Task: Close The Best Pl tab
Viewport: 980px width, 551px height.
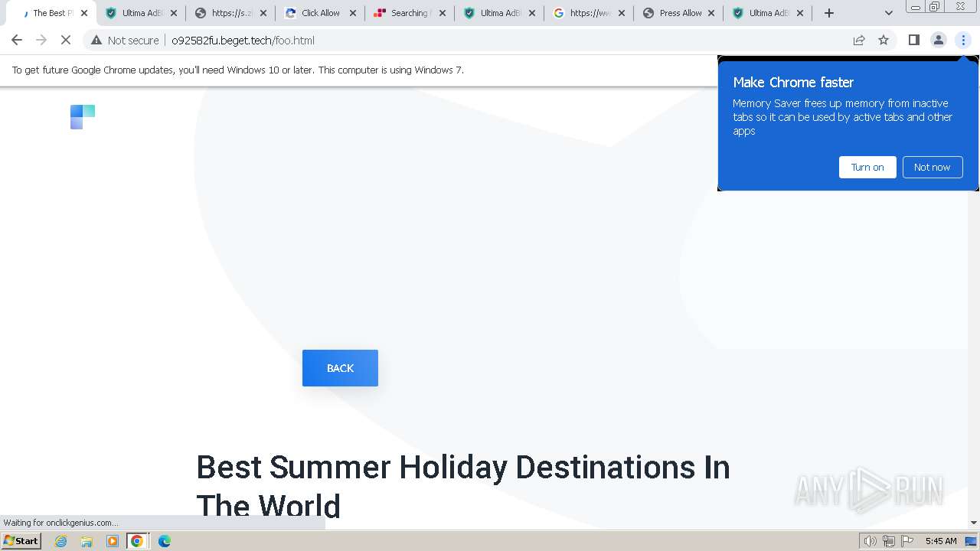Action: (84, 13)
